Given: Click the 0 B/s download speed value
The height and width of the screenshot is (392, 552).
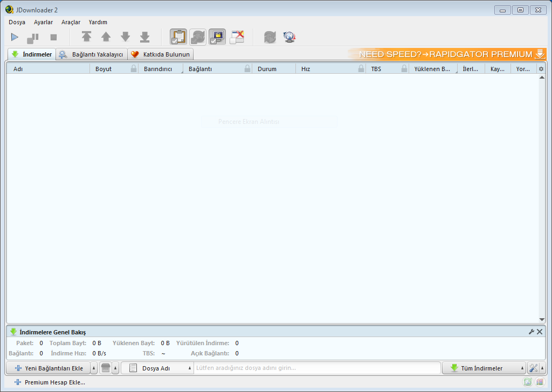Looking at the screenshot, I should point(99,353).
